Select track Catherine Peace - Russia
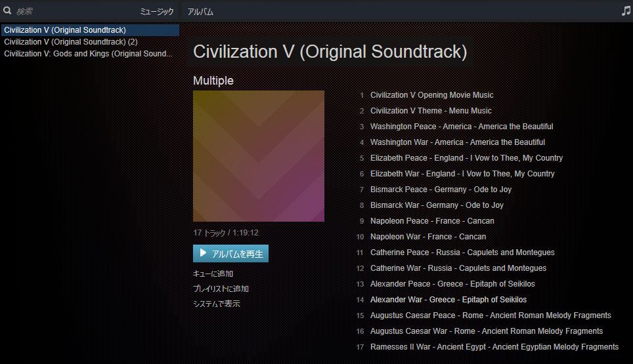 [x=462, y=253]
